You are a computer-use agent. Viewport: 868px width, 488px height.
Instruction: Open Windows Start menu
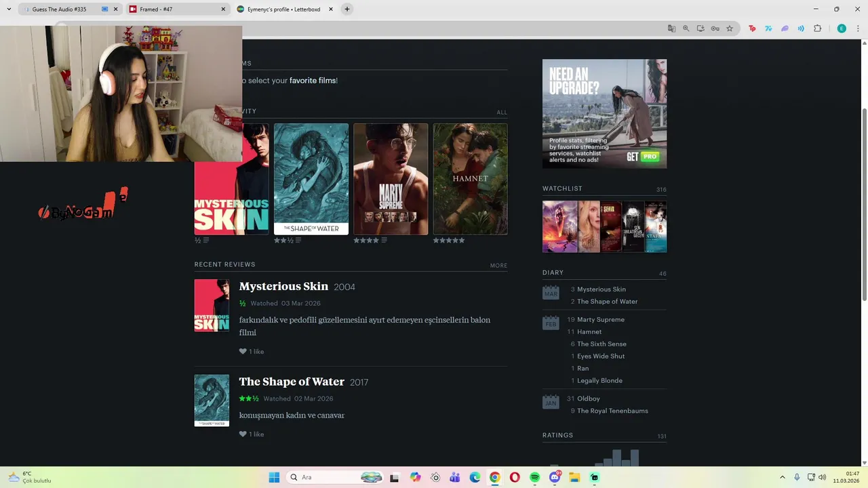point(274,477)
